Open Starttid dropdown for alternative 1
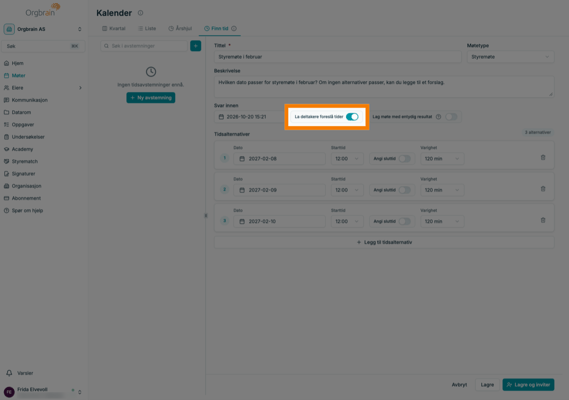Viewport: 569px width, 400px height. click(x=347, y=159)
